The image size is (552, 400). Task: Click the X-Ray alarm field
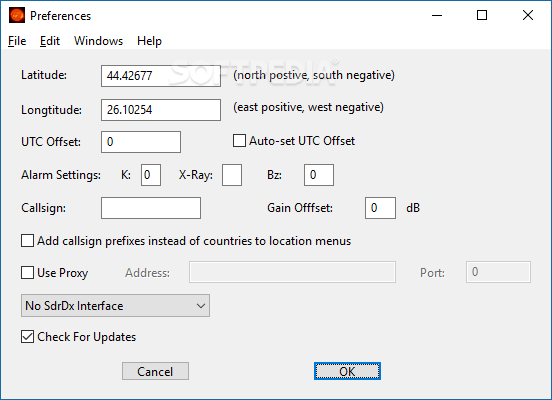pyautogui.click(x=232, y=175)
